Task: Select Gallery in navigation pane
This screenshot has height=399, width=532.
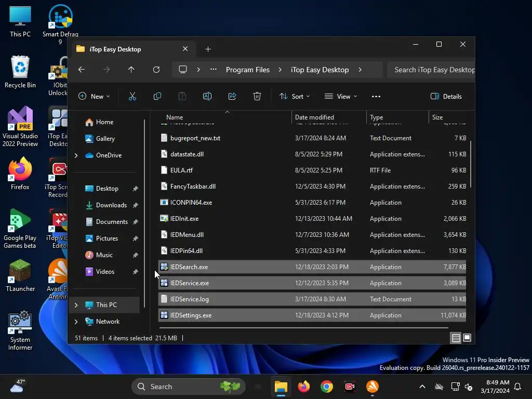Action: click(105, 139)
